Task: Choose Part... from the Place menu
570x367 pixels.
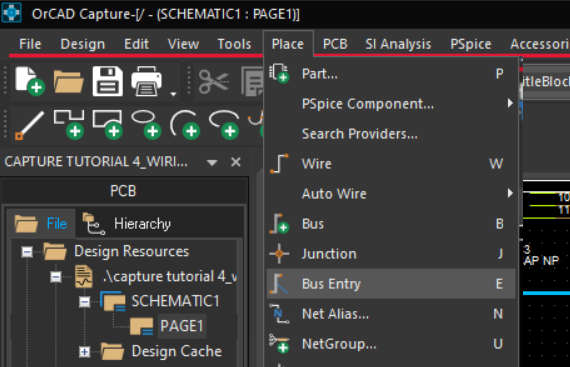Action: pyautogui.click(x=391, y=74)
